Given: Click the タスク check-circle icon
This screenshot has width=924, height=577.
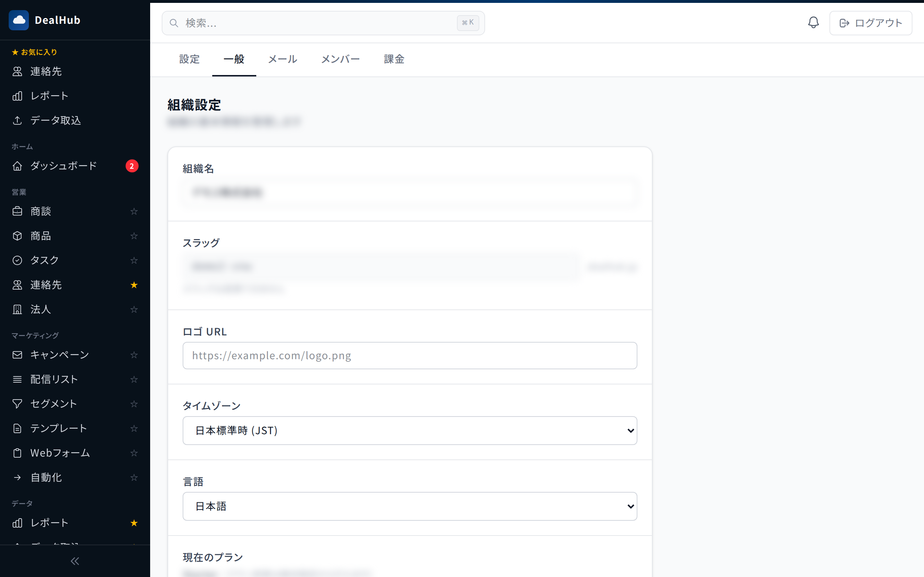Looking at the screenshot, I should pyautogui.click(x=17, y=260).
